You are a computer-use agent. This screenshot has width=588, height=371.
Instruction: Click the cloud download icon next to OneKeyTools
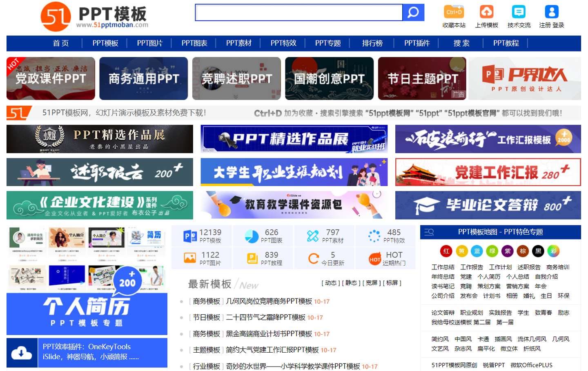pyautogui.click(x=20, y=353)
